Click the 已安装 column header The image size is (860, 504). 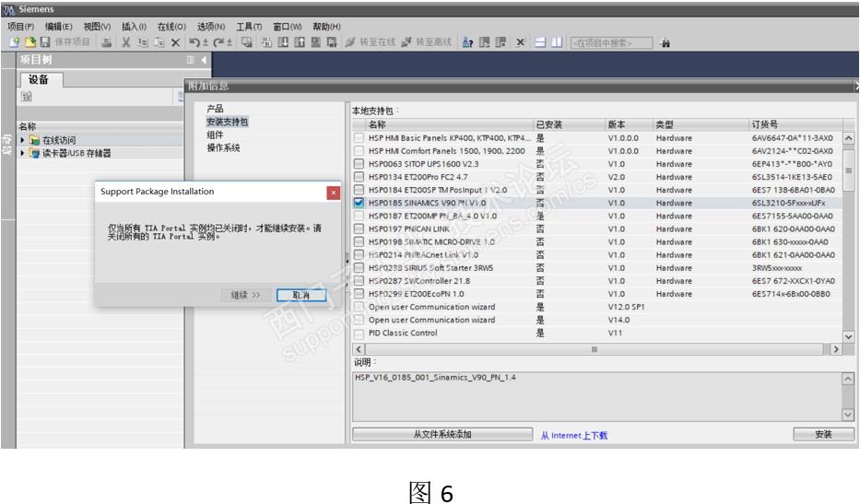click(569, 124)
